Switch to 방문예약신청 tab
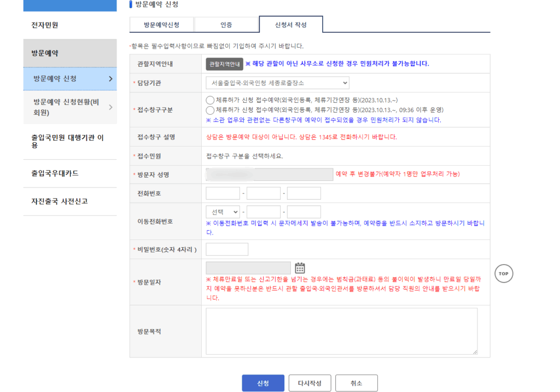 tap(161, 25)
